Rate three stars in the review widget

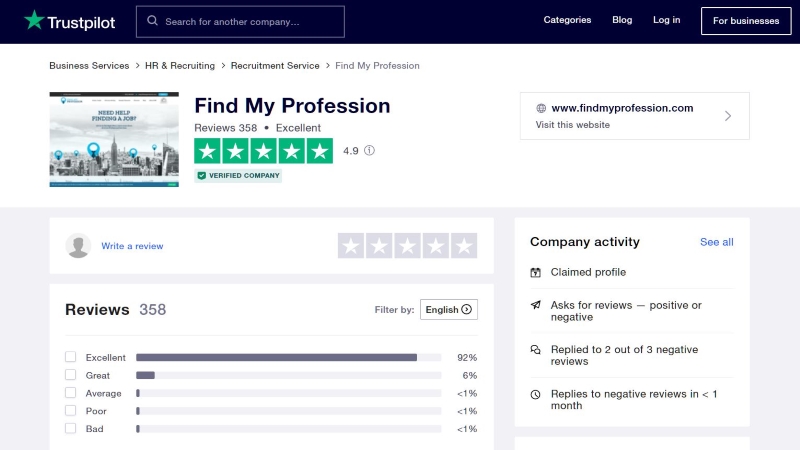click(407, 246)
